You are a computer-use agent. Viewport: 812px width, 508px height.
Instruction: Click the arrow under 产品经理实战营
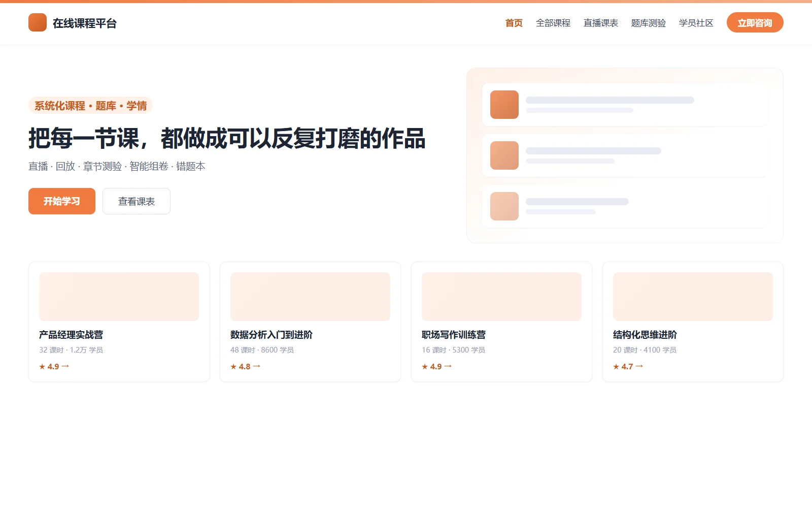65,366
